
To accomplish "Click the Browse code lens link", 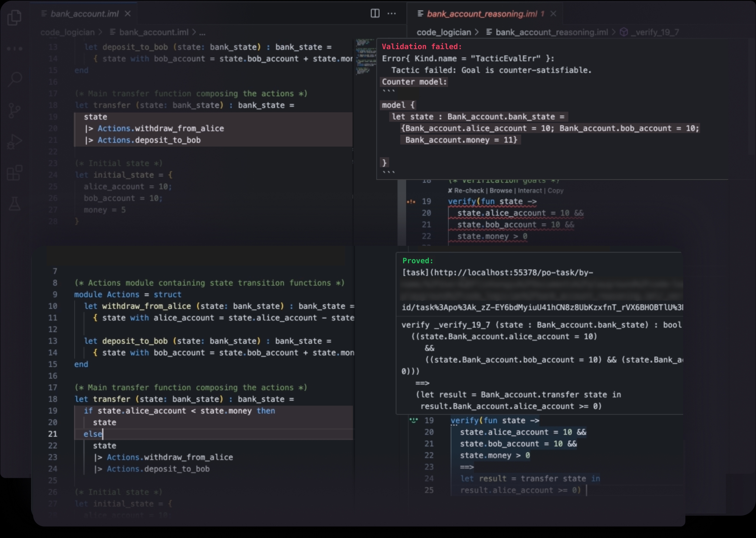I will click(501, 190).
